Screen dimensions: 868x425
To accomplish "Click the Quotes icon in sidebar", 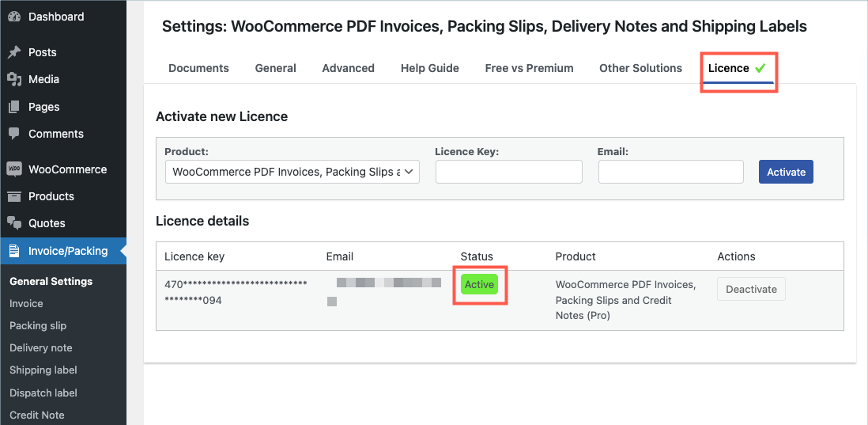I will point(14,223).
